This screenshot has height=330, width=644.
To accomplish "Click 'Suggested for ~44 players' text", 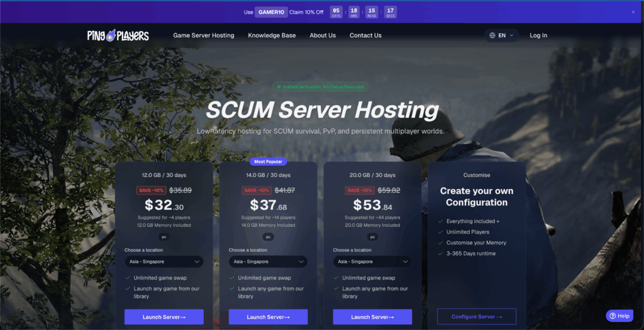I will (372, 217).
